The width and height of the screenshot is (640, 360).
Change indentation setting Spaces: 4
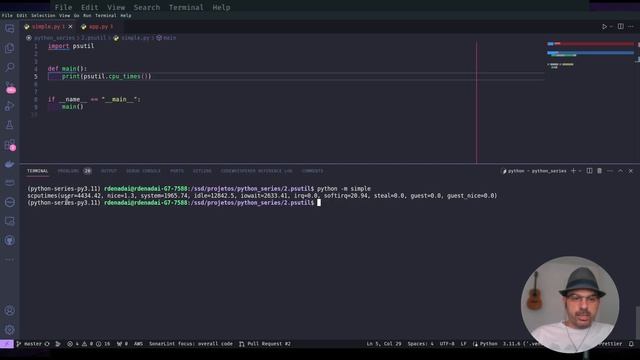[x=420, y=344]
